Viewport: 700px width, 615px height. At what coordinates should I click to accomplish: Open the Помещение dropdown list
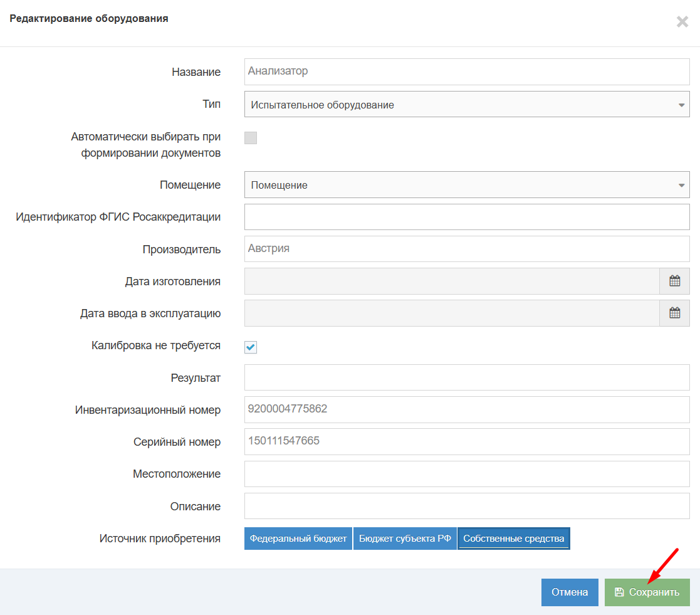coord(466,185)
